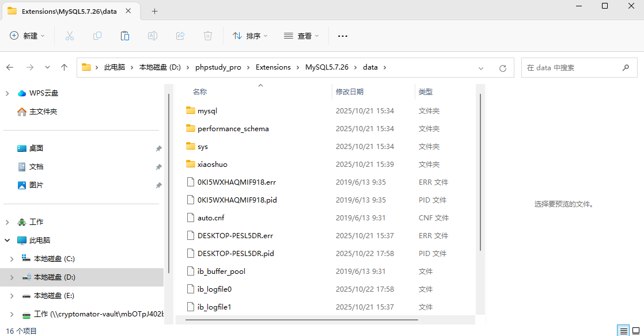Click the search magnifier in the search box

pos(626,67)
